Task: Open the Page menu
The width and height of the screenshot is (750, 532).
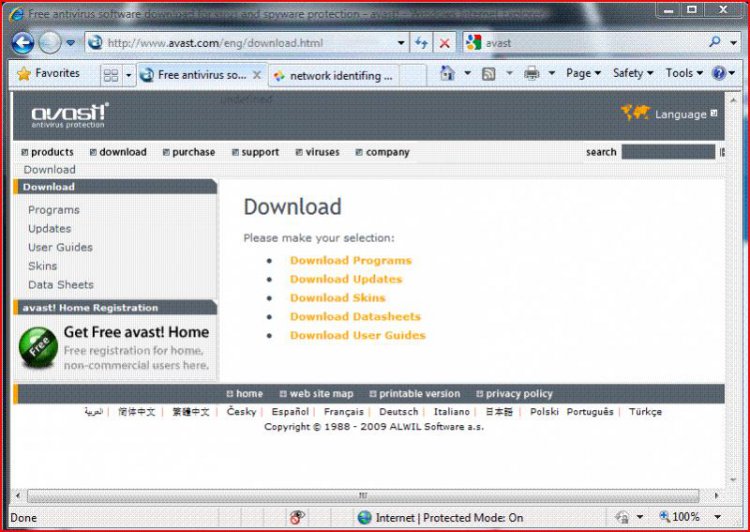Action: [x=583, y=73]
